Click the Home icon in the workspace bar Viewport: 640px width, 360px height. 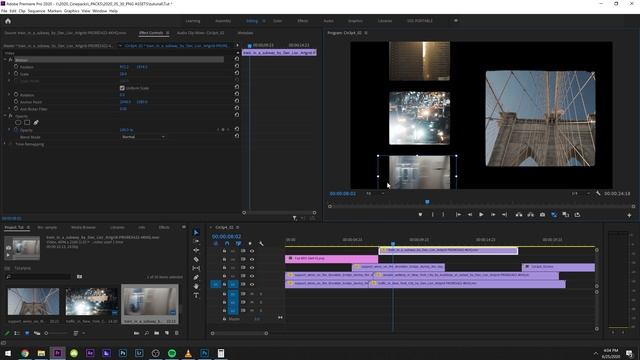click(x=8, y=21)
